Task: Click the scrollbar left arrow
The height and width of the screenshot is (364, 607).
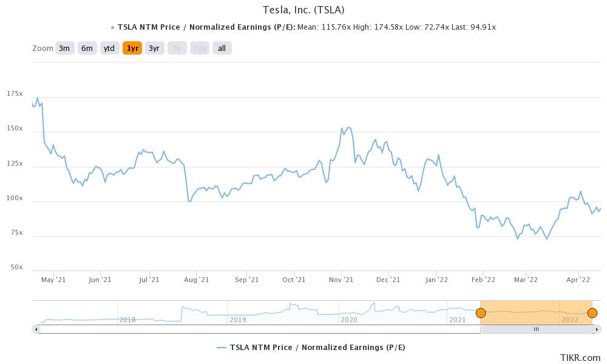Action: pyautogui.click(x=36, y=329)
